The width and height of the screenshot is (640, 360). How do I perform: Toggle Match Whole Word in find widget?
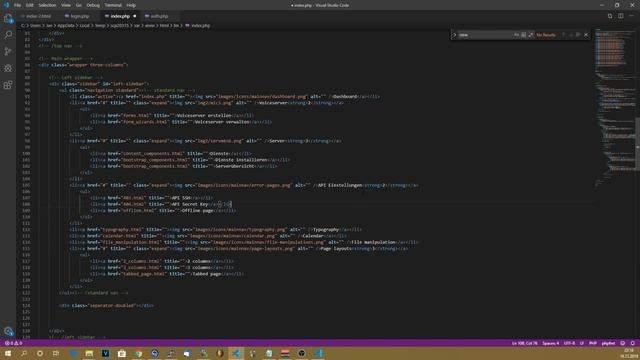[x=524, y=35]
